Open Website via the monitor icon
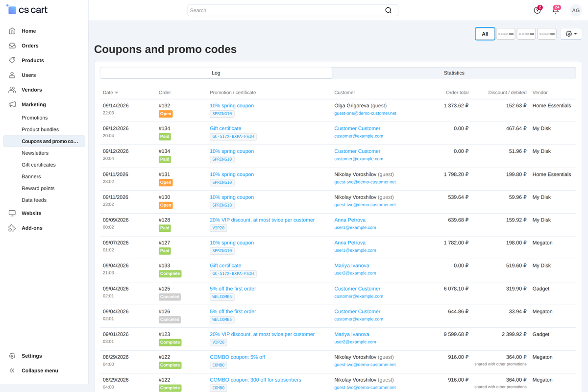Image resolution: width=588 pixels, height=392 pixels. [12, 213]
